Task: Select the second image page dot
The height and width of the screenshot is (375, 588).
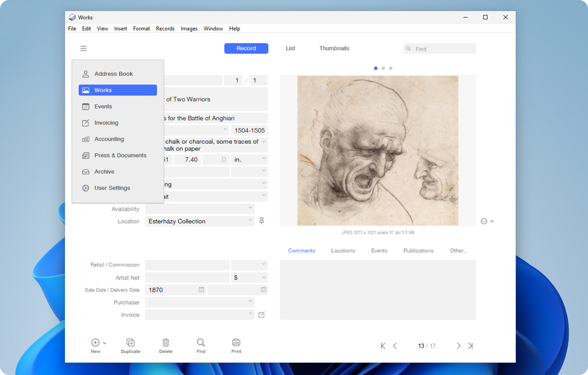Action: (x=383, y=68)
